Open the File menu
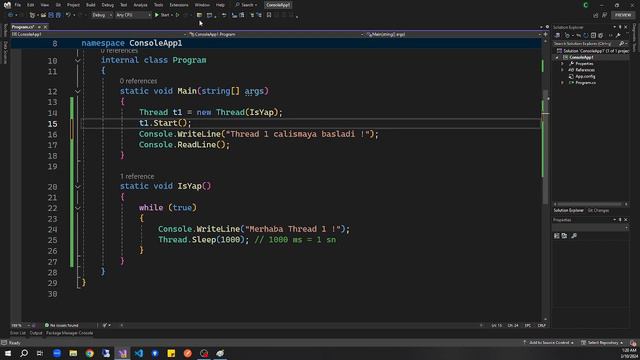The height and width of the screenshot is (360, 640). point(18,5)
